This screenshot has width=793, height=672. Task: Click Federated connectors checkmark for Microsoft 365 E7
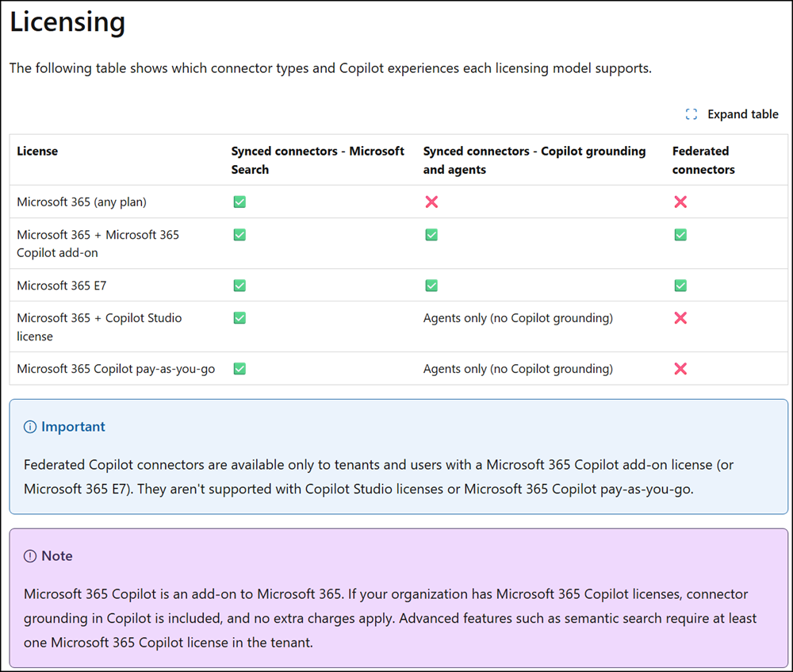tap(680, 286)
